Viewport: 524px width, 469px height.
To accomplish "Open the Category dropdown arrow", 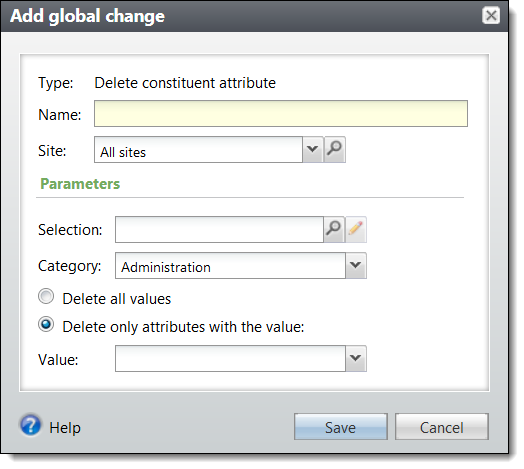I will click(x=356, y=266).
